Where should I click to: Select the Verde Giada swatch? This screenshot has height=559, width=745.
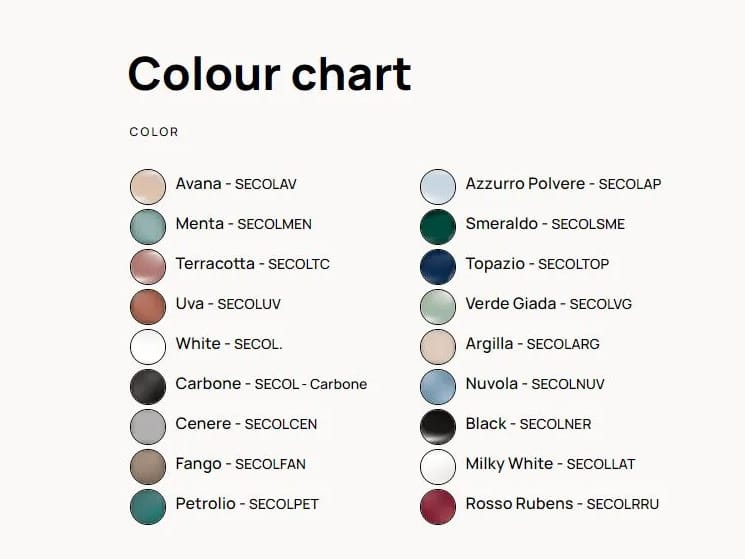tap(438, 307)
